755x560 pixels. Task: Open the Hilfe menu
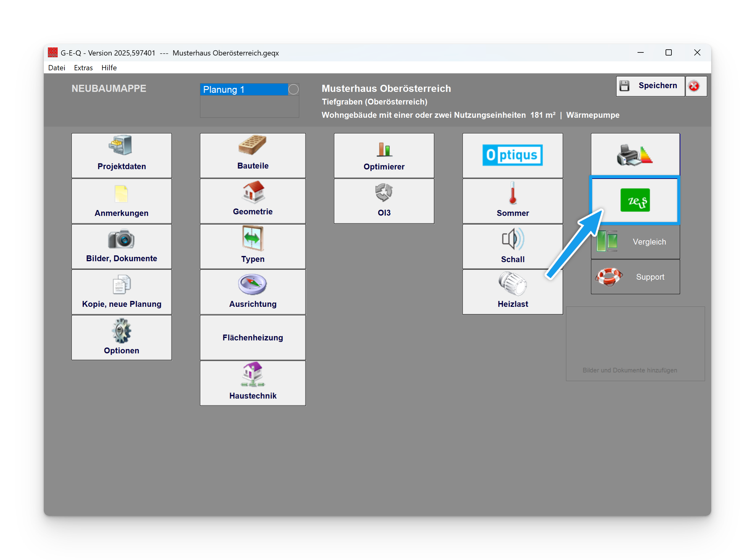click(x=109, y=68)
